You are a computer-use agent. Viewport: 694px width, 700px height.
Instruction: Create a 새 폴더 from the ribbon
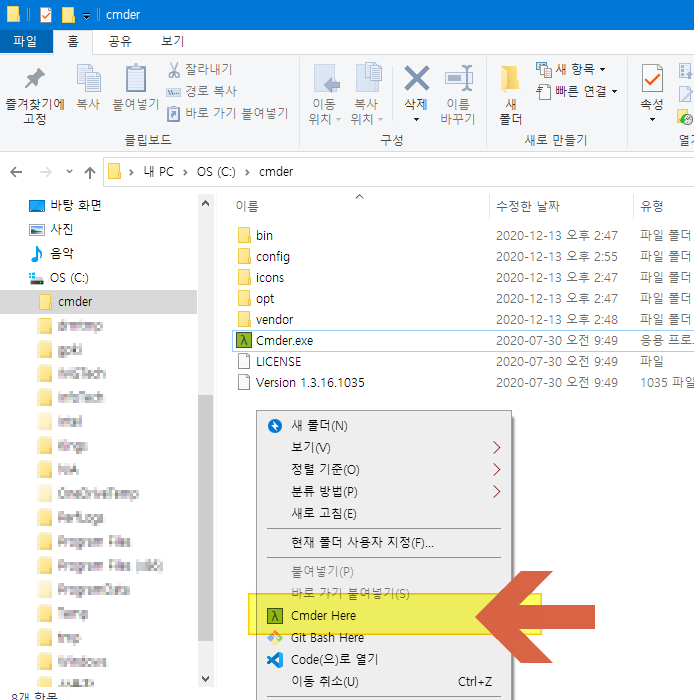click(x=511, y=95)
